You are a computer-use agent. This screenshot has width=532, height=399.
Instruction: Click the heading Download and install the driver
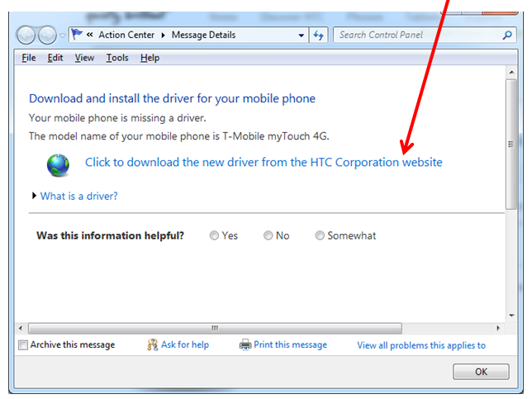(x=172, y=98)
